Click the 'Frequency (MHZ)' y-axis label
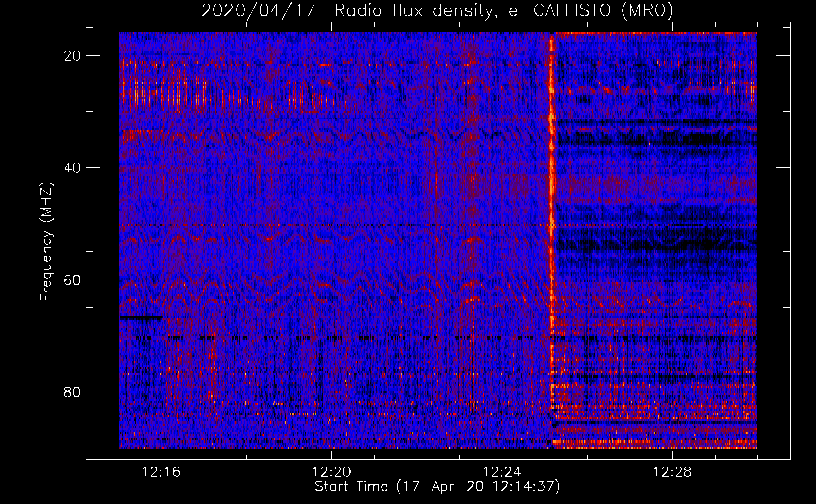The height and width of the screenshot is (504, 816). point(46,242)
